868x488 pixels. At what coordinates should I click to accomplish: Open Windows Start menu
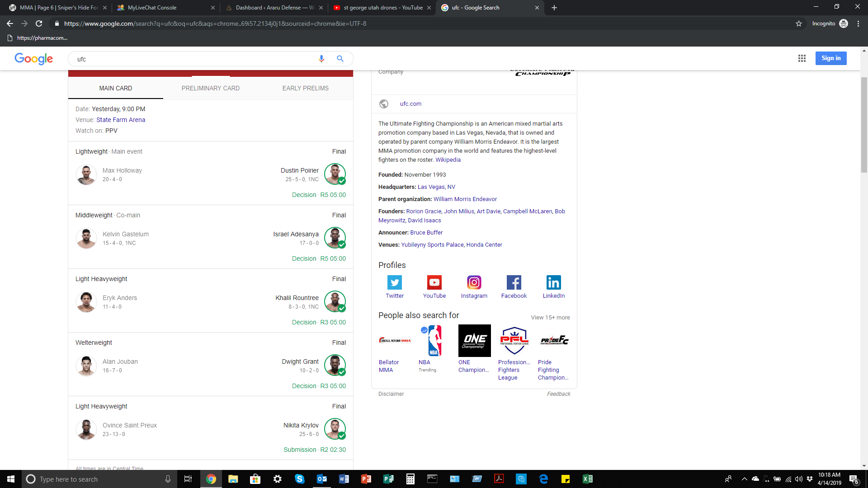click(11, 479)
